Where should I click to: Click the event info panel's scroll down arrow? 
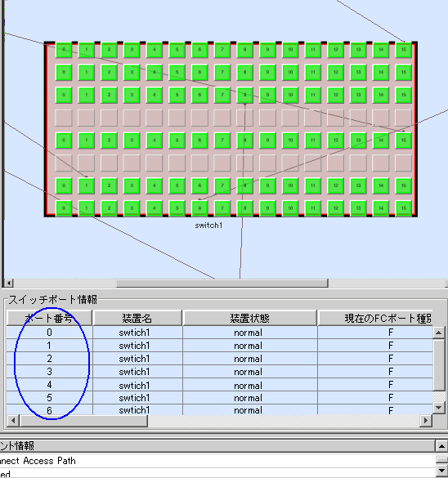tap(441, 470)
